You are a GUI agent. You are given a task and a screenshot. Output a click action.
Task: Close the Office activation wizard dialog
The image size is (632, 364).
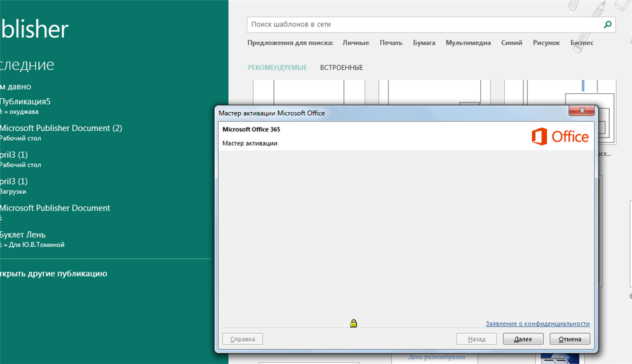[x=581, y=110]
